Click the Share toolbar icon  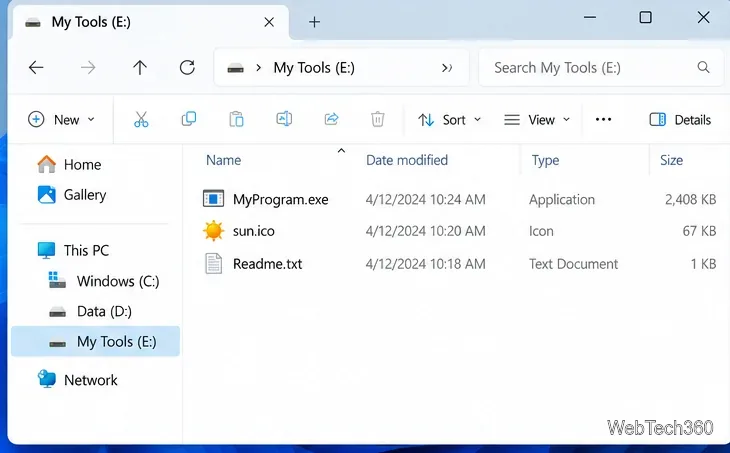pyautogui.click(x=331, y=120)
